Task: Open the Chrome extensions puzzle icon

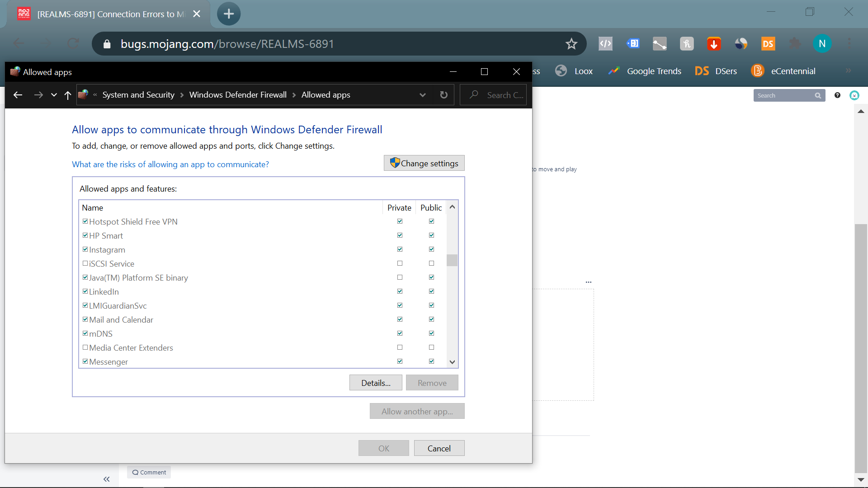Action: 795,44
